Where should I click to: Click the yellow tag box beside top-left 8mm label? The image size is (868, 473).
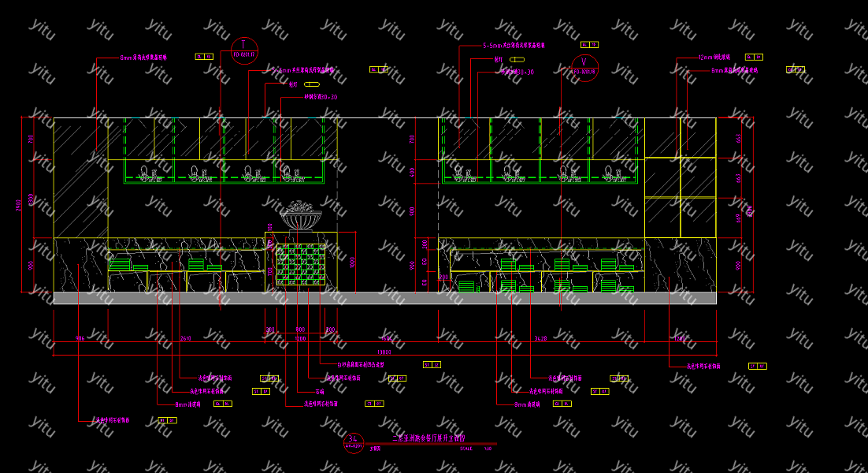click(204, 57)
